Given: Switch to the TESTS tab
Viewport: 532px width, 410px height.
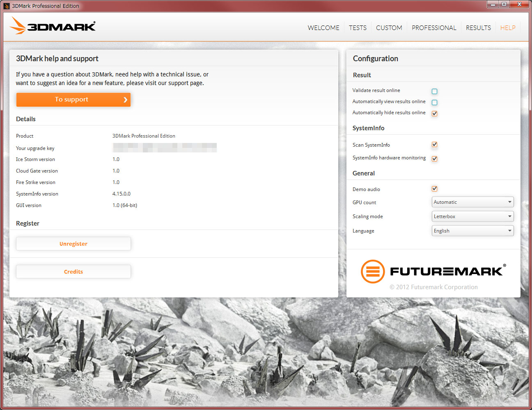Looking at the screenshot, I should [358, 28].
